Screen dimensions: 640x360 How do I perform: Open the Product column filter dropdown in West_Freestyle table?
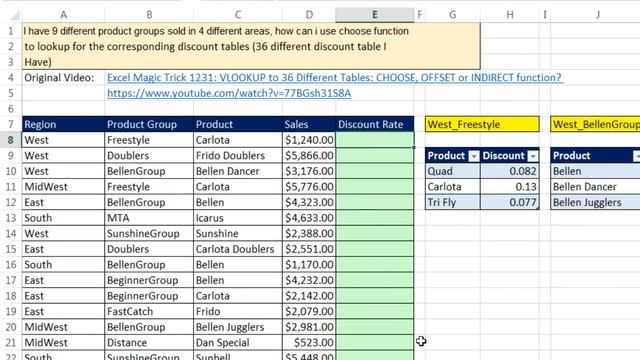(473, 156)
